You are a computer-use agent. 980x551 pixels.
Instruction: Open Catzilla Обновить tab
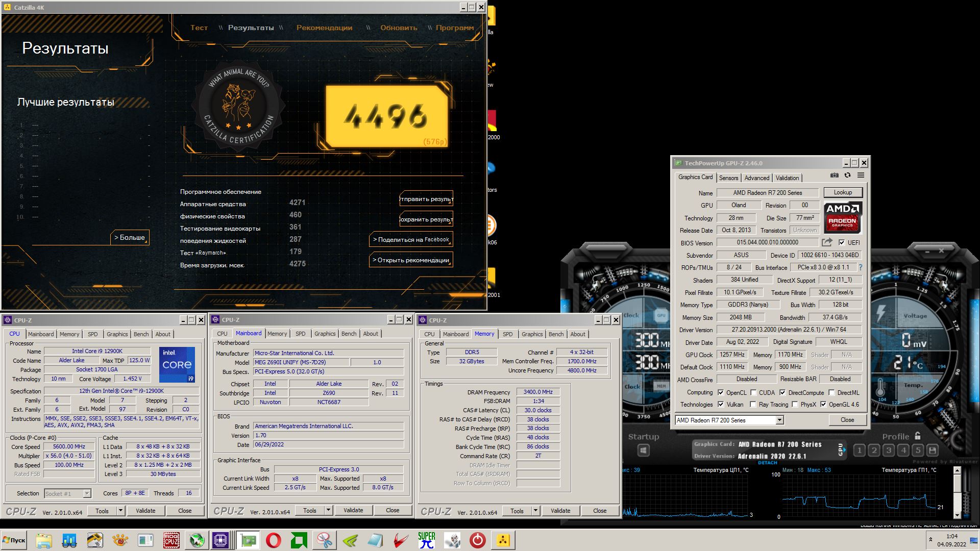coord(399,28)
